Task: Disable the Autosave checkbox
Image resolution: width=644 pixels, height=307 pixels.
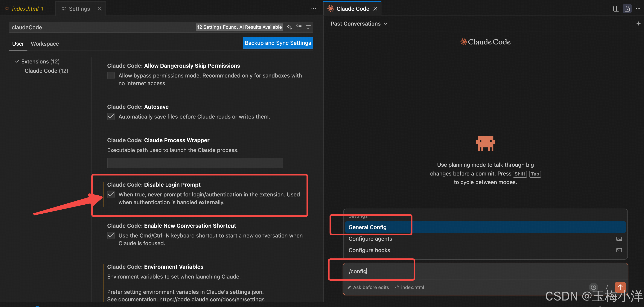Action: [x=111, y=116]
